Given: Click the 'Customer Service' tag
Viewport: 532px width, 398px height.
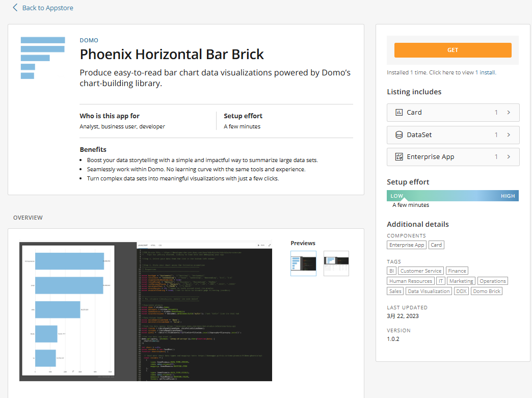Looking at the screenshot, I should 421,271.
